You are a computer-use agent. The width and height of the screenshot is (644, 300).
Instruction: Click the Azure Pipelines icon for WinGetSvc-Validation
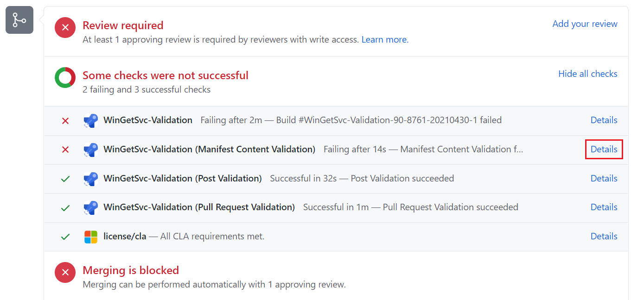tap(91, 120)
